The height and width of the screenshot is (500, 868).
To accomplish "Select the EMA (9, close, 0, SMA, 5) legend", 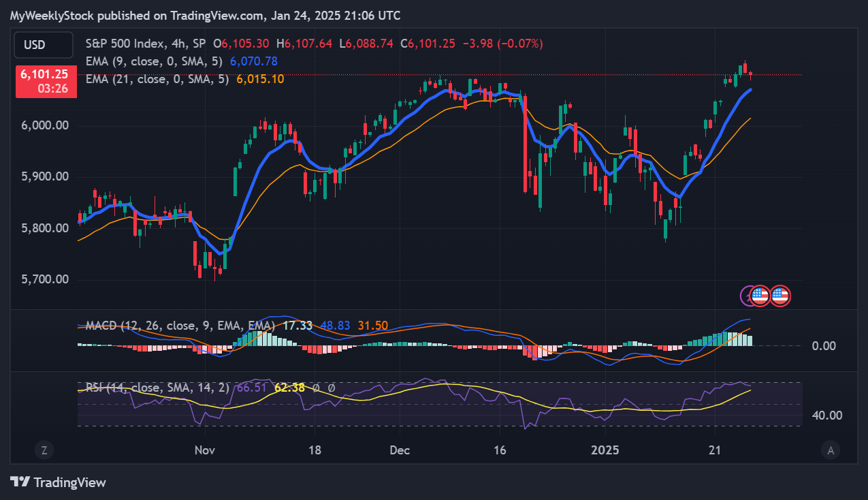I will click(x=155, y=61).
